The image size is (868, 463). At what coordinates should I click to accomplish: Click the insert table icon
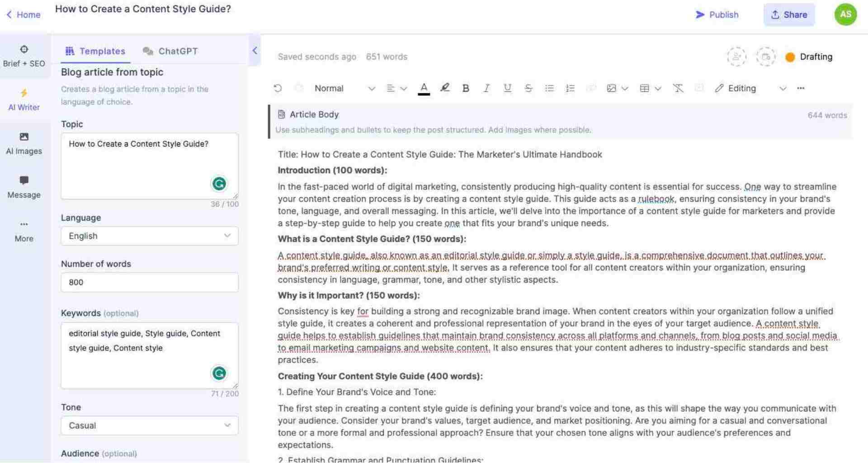(x=645, y=88)
